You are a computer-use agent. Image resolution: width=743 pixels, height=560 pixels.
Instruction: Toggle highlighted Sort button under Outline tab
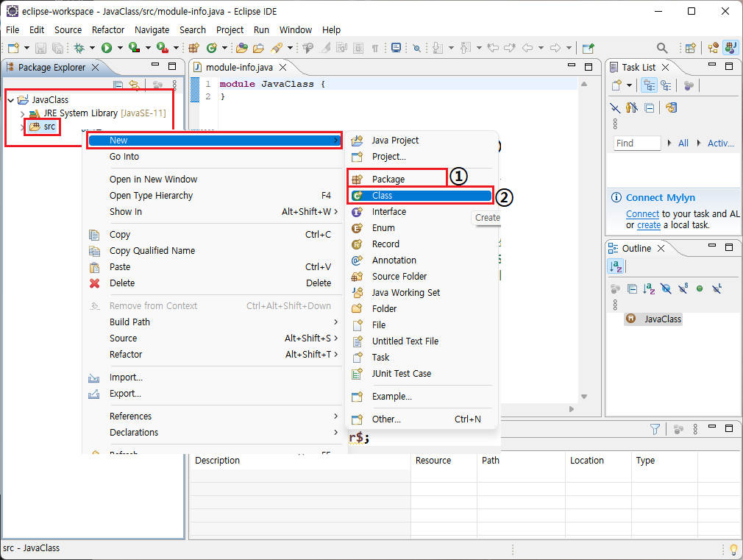tap(616, 266)
